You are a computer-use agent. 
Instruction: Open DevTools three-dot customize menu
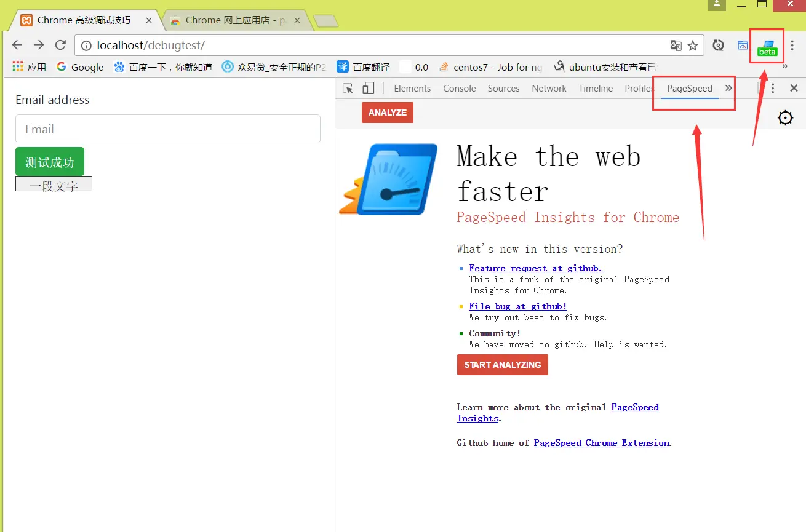tap(773, 89)
